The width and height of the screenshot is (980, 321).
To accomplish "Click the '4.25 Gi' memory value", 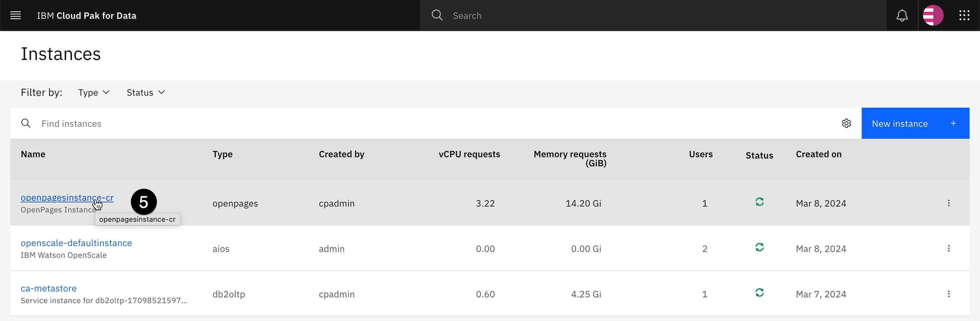I will click(586, 294).
